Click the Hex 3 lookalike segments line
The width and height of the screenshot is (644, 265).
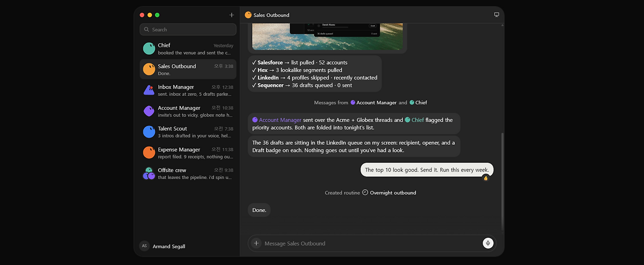pos(297,70)
